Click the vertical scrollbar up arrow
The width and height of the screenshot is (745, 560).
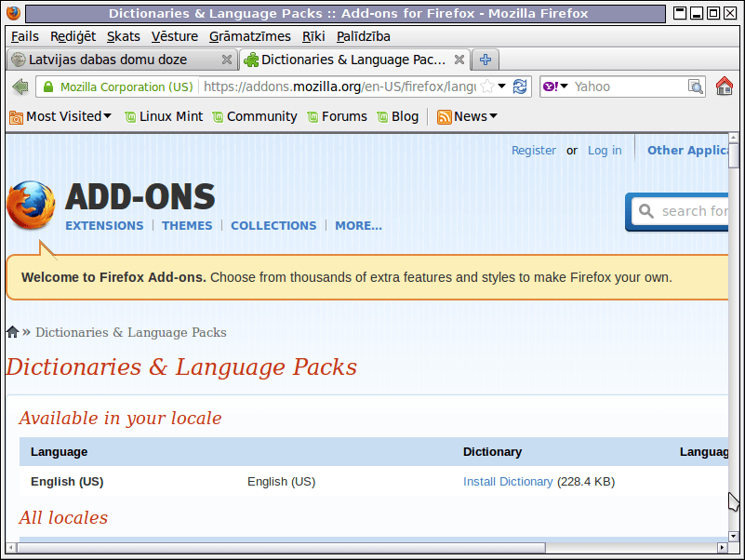734,138
